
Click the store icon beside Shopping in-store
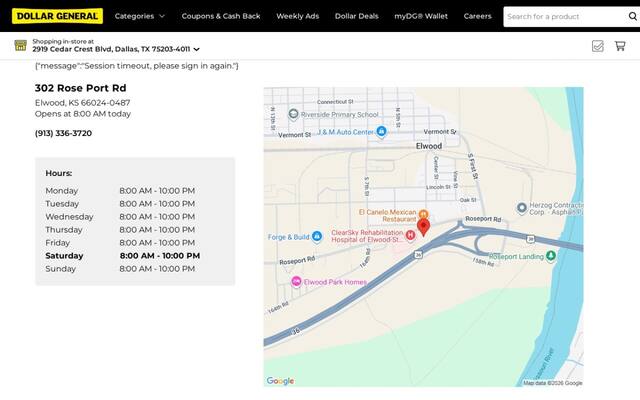pyautogui.click(x=20, y=45)
